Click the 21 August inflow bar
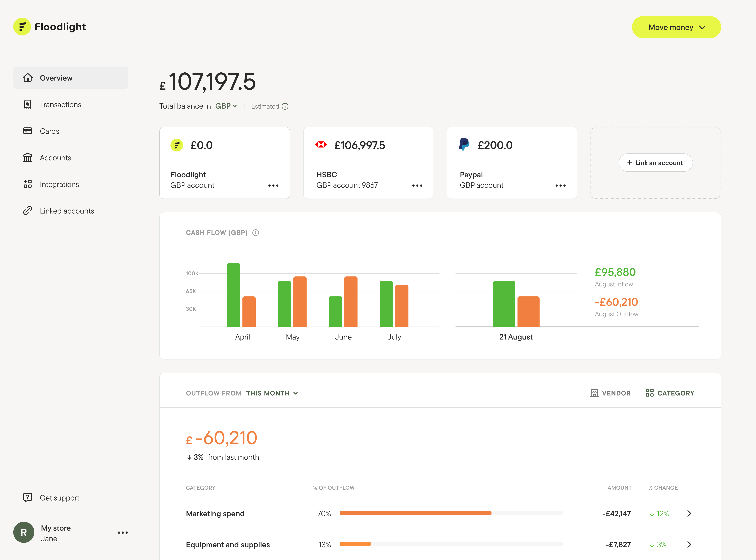The width and height of the screenshot is (756, 560). coord(504,304)
